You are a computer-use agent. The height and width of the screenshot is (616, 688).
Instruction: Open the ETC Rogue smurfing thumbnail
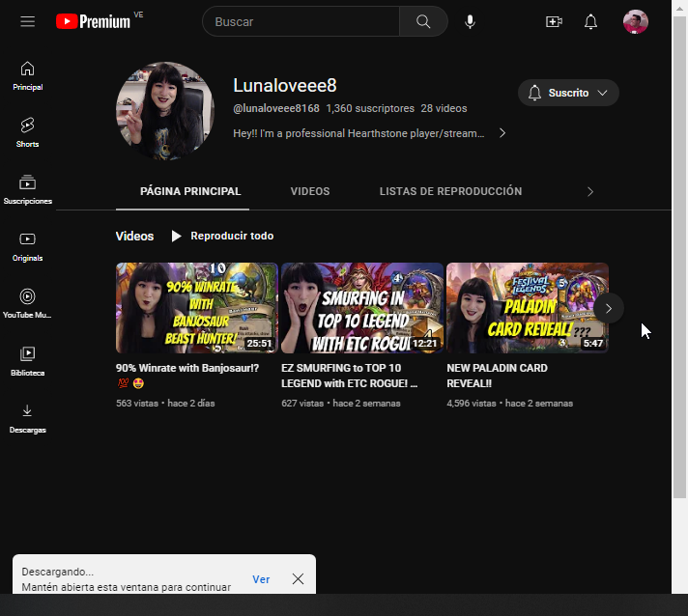(362, 308)
